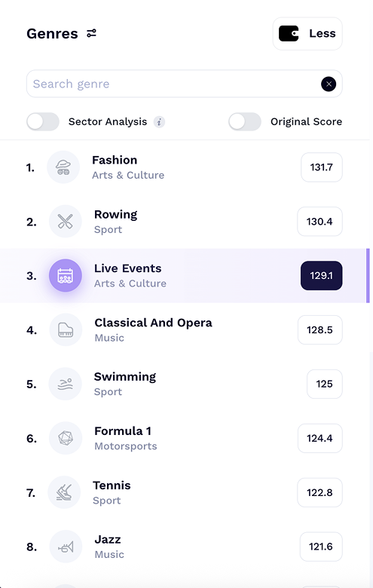
Task: Click the Jazz trumpet icon
Action: click(66, 547)
